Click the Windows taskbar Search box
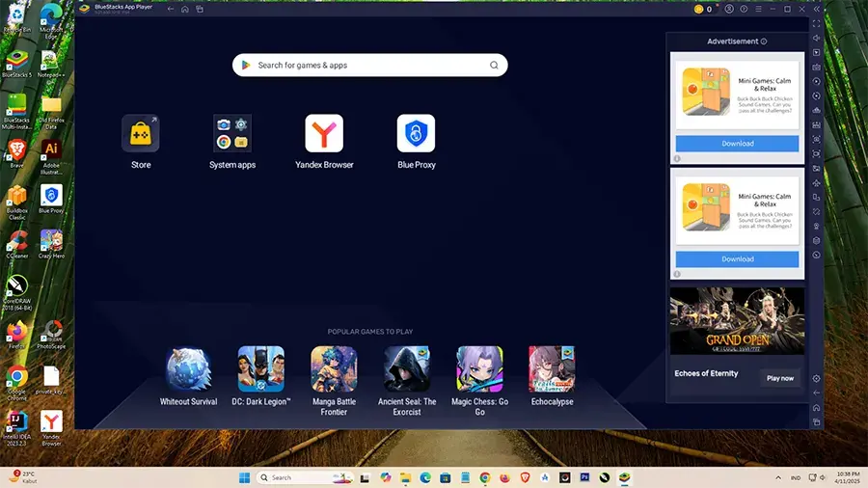Image resolution: width=868 pixels, height=488 pixels. pyautogui.click(x=305, y=477)
